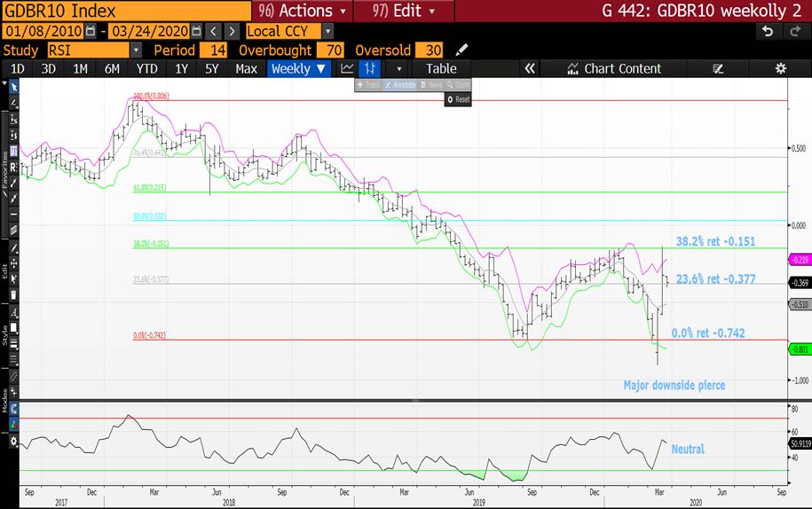The image size is (812, 509).
Task: Switch to line chart type icon
Action: click(x=347, y=68)
